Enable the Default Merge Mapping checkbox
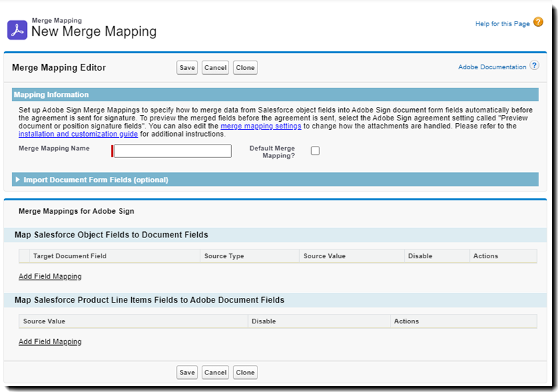Screen dimensions: 558x392 [x=315, y=151]
